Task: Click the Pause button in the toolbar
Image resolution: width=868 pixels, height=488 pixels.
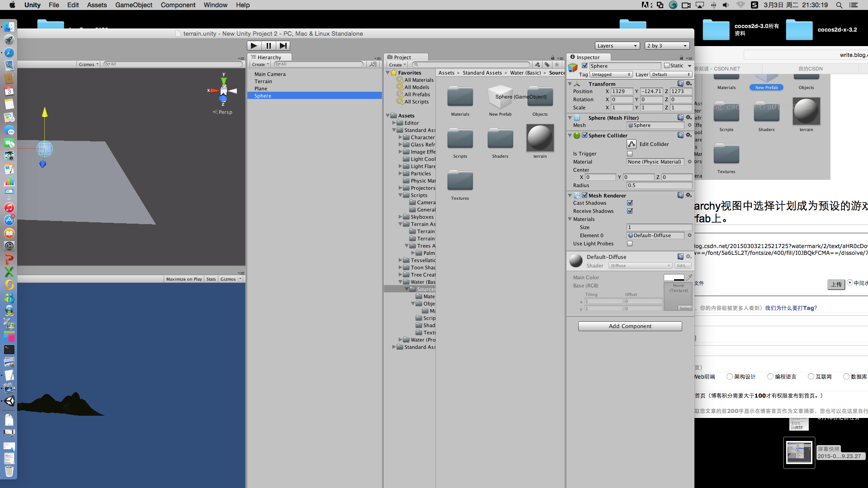Action: pos(268,45)
